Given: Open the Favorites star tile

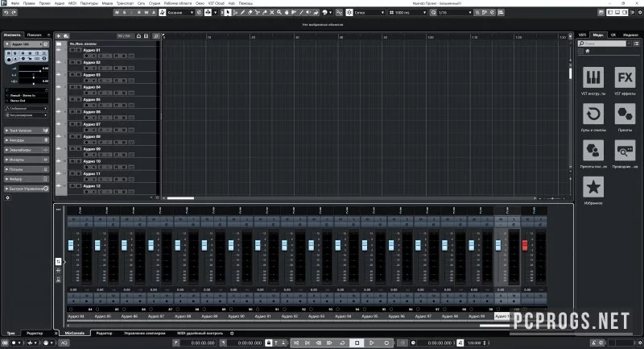Looking at the screenshot, I should point(593,187).
